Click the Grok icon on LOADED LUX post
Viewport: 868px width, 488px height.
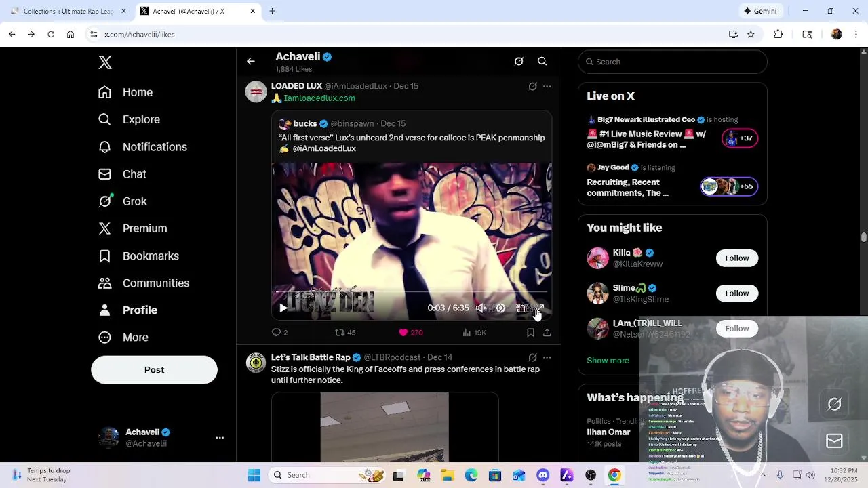tap(532, 87)
